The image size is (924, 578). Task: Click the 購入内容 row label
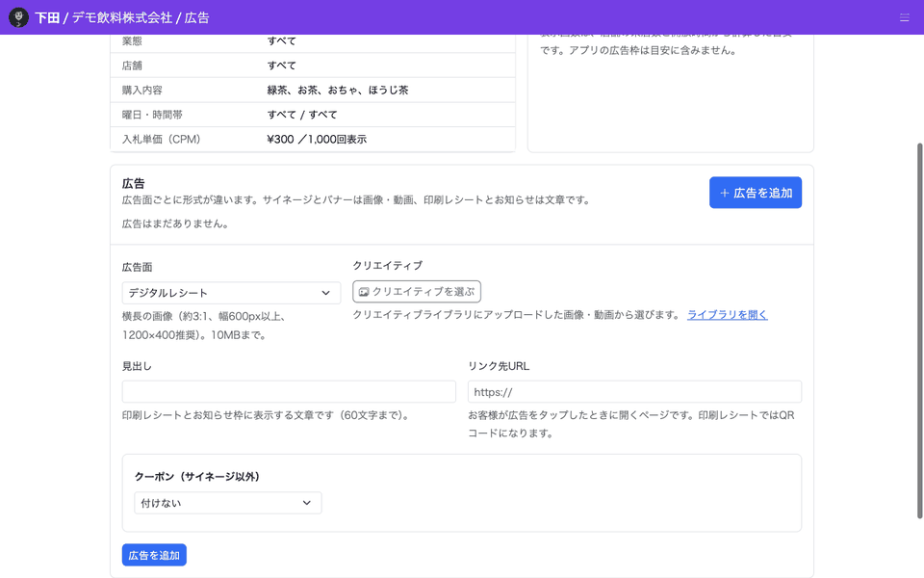(142, 91)
